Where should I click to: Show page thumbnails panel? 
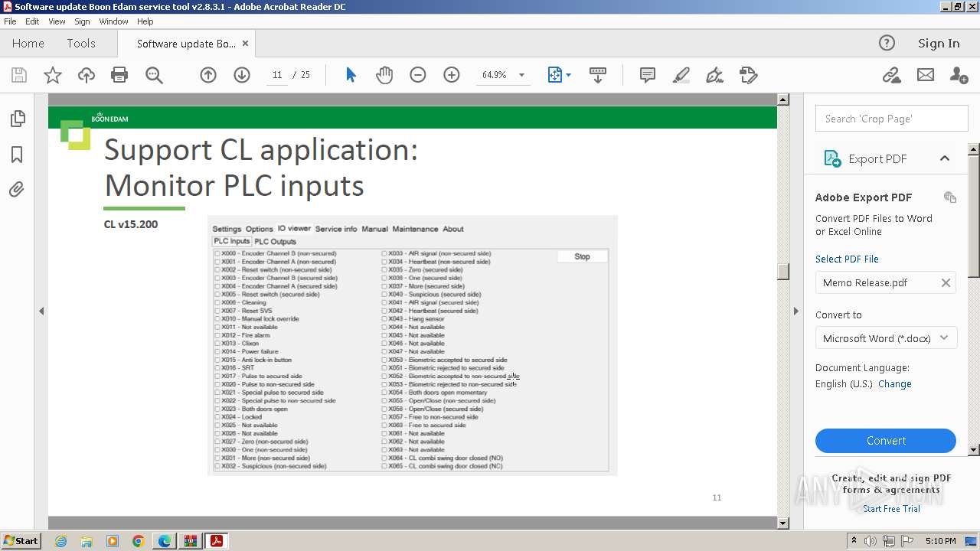pos(17,119)
